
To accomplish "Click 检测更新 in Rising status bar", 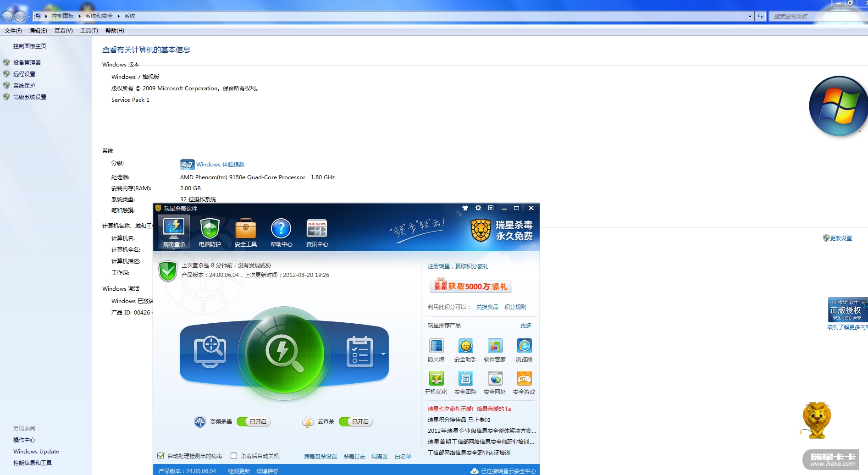I will coord(239,471).
